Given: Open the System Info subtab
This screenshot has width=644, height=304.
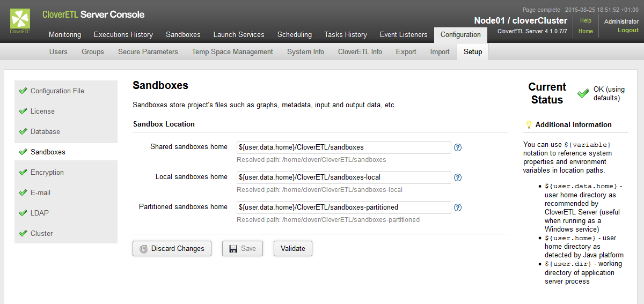Looking at the screenshot, I should (x=305, y=51).
